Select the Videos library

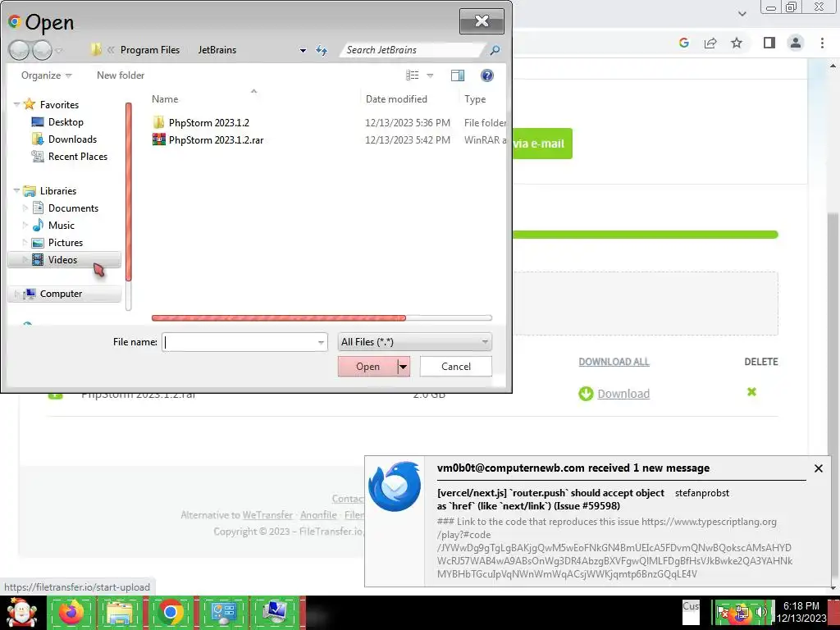pyautogui.click(x=62, y=260)
